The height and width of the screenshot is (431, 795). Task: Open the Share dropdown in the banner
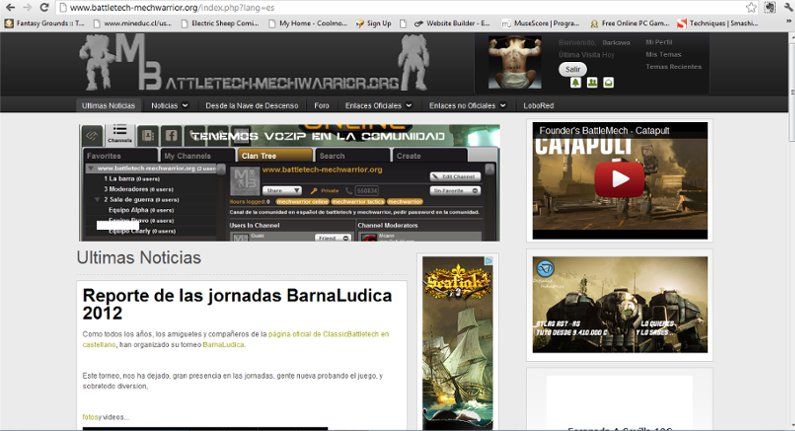(282, 191)
